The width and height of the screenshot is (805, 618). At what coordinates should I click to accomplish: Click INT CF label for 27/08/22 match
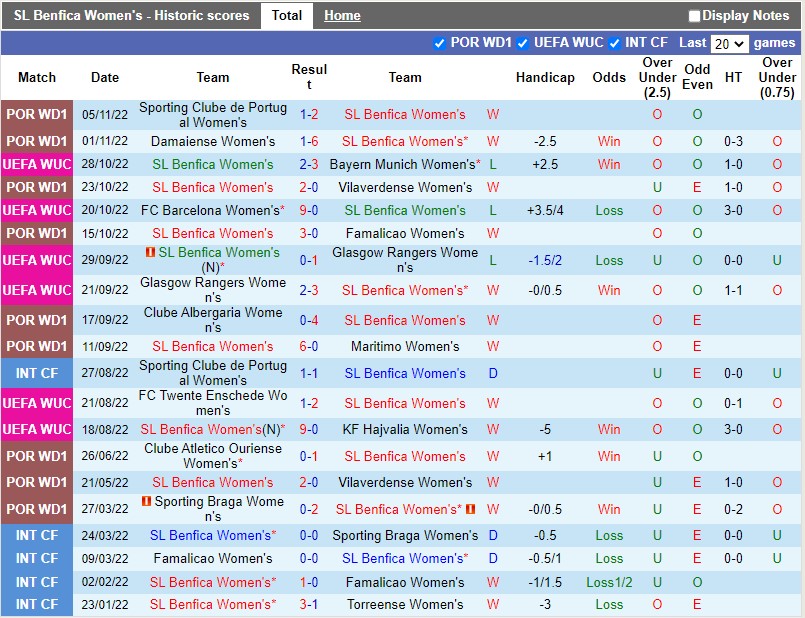coord(37,373)
